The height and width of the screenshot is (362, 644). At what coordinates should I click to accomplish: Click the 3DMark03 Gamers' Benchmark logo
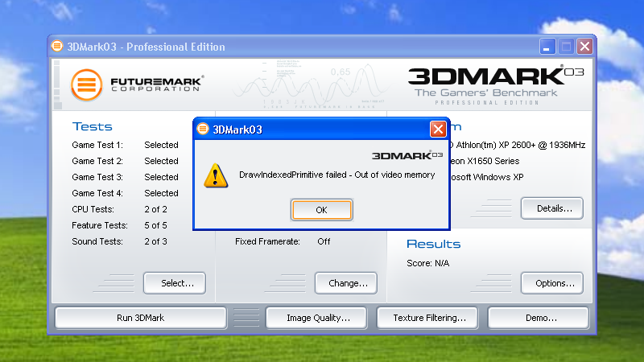(495, 85)
